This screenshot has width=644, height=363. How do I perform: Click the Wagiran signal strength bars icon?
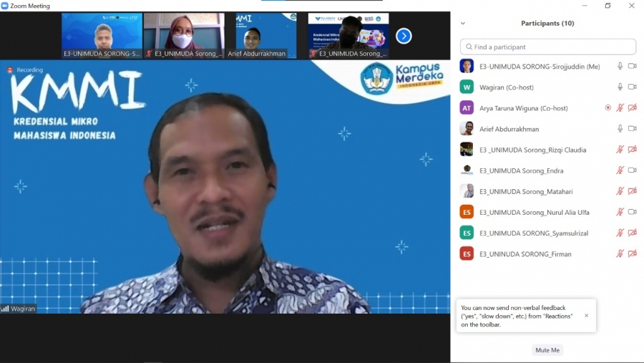click(5, 309)
